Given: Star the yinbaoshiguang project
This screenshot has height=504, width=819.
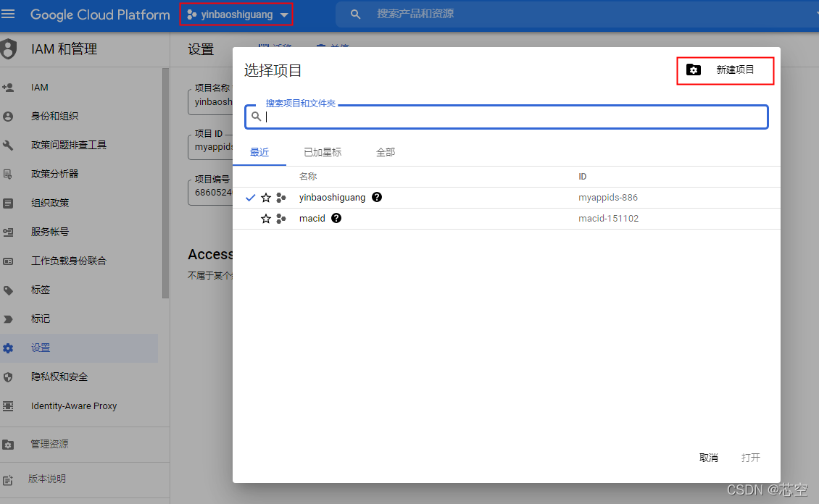Looking at the screenshot, I should [x=266, y=198].
